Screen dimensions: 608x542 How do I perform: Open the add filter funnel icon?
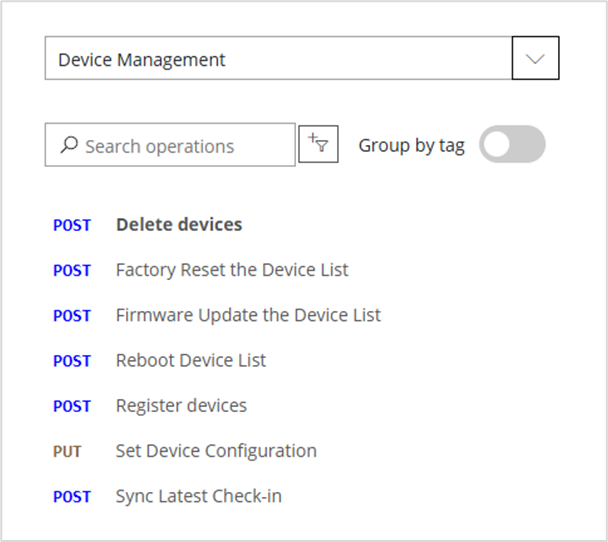[x=319, y=145]
